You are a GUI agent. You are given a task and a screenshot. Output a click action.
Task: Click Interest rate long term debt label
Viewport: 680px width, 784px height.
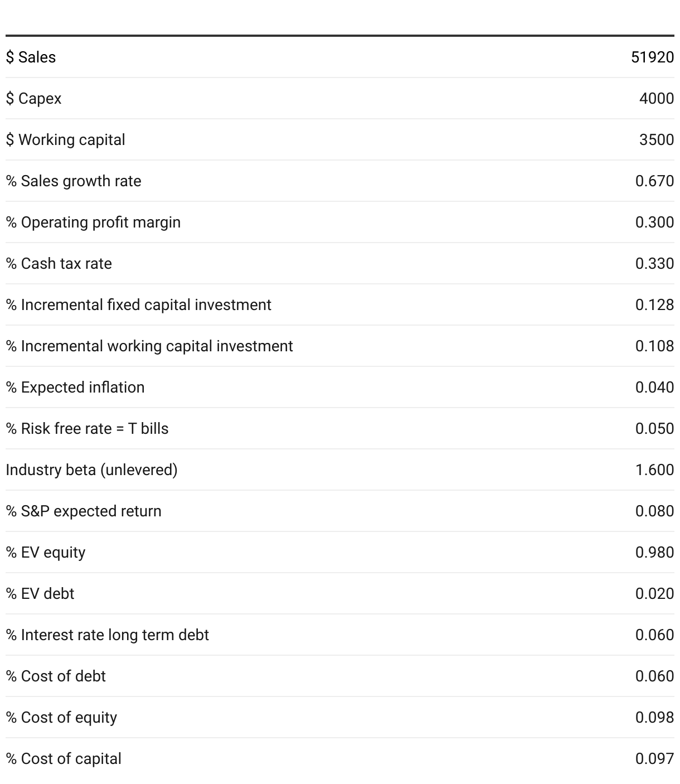click(x=107, y=635)
